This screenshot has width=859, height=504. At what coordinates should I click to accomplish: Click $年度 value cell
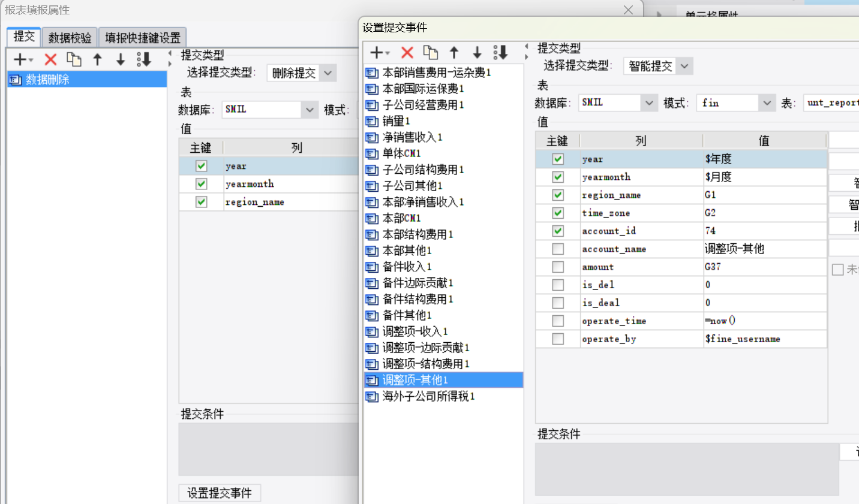click(x=764, y=159)
